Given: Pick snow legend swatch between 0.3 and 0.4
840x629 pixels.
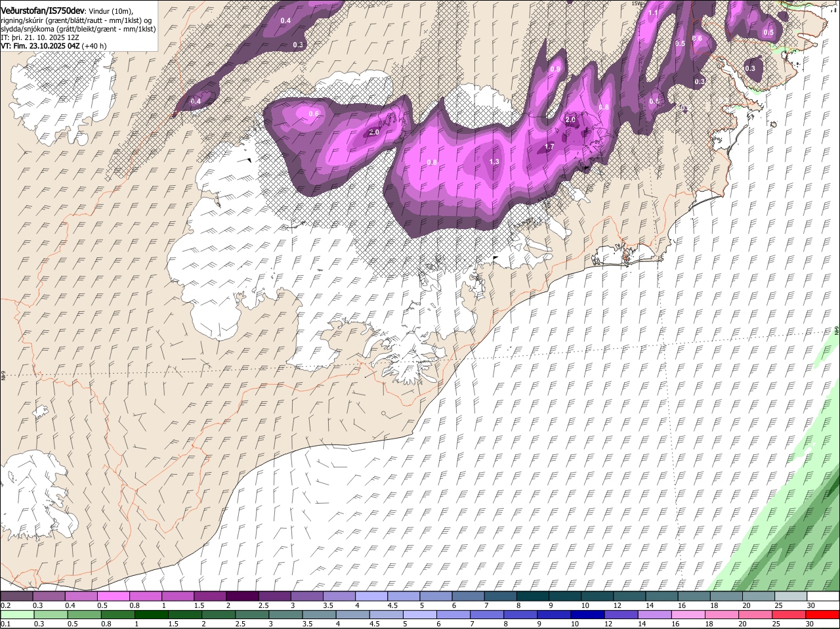Looking at the screenshot, I should tap(49, 596).
